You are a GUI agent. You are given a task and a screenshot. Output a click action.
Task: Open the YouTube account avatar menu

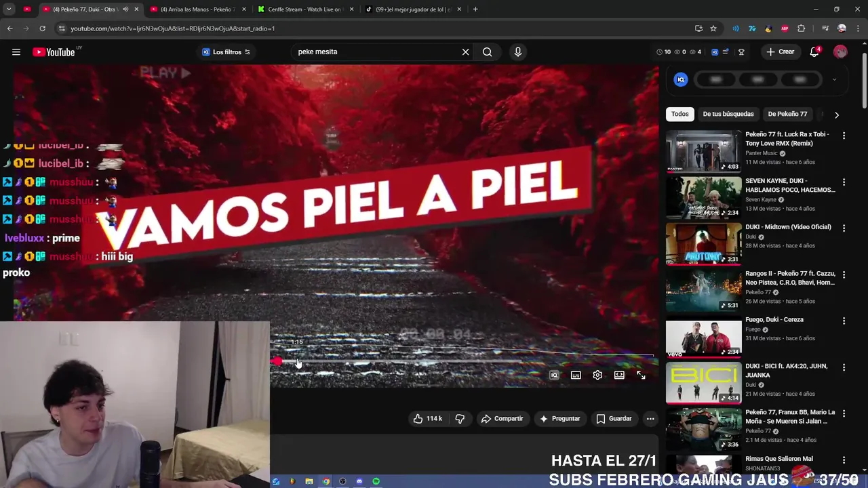pyautogui.click(x=840, y=52)
